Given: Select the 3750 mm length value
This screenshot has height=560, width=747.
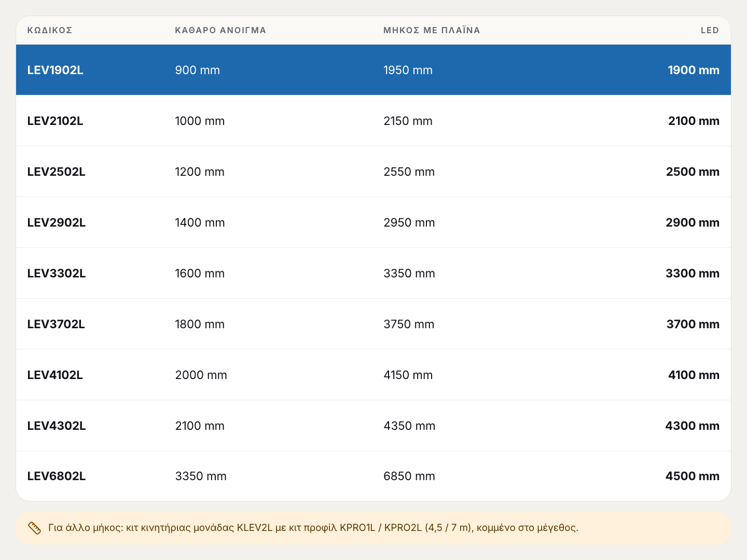Looking at the screenshot, I should [x=409, y=324].
